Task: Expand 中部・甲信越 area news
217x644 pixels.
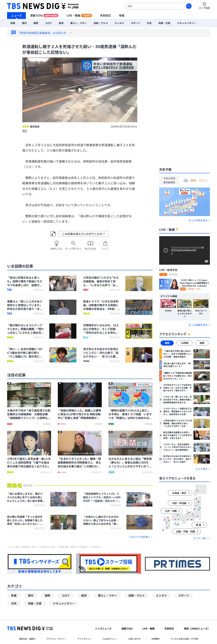Action: 180,503
